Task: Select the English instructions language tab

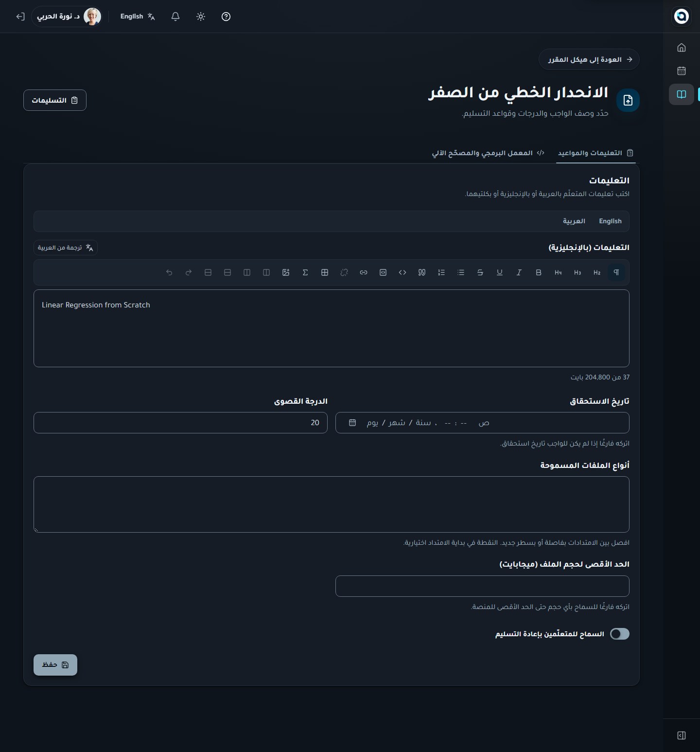Action: point(610,221)
